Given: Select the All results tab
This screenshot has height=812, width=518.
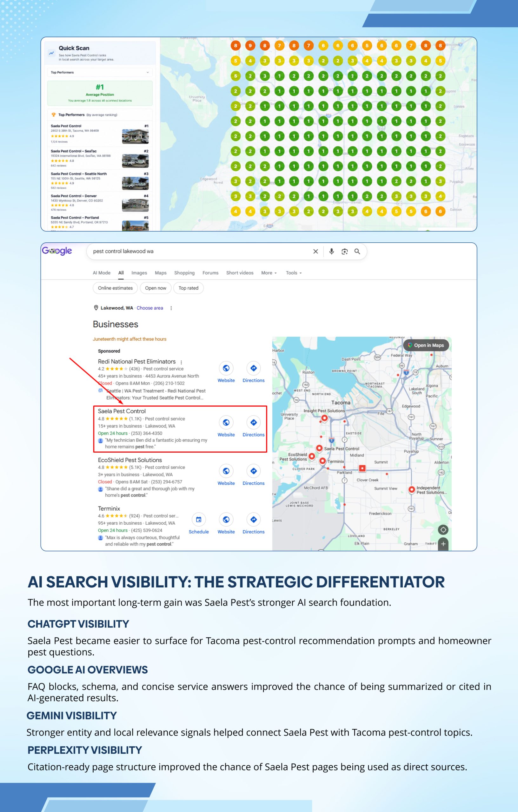Looking at the screenshot, I should (121, 273).
